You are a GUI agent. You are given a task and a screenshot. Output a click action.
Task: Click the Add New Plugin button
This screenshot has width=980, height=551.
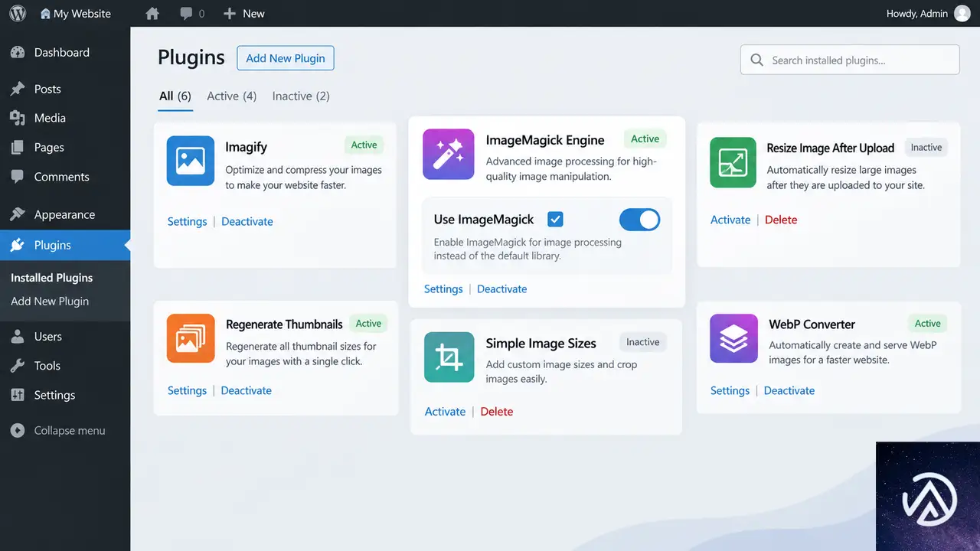pos(286,58)
